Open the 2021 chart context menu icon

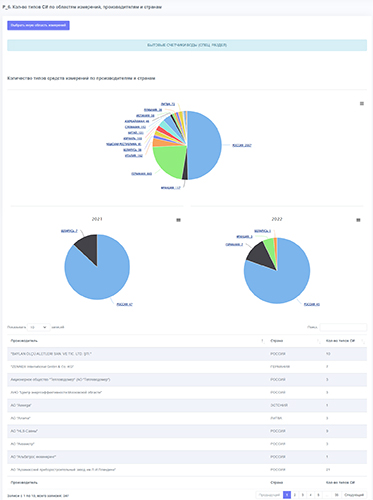click(x=178, y=220)
